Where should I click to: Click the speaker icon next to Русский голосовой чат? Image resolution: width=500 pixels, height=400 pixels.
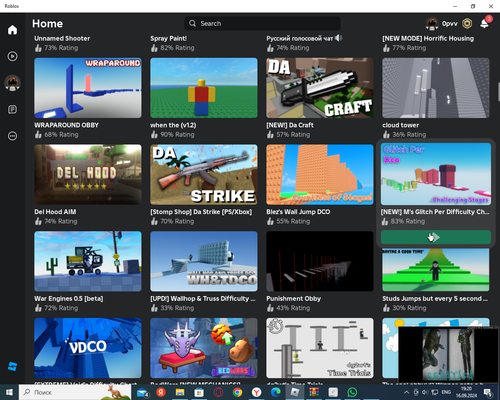pyautogui.click(x=338, y=38)
